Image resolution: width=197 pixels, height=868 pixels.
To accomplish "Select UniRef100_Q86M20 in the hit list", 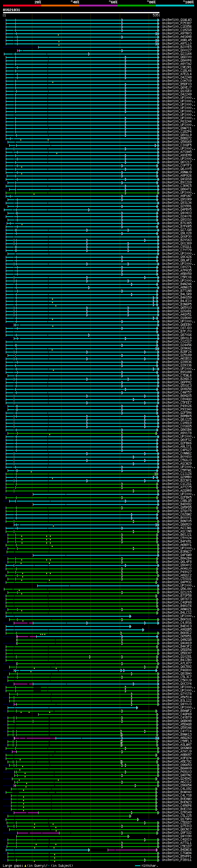I will pos(177,525).
